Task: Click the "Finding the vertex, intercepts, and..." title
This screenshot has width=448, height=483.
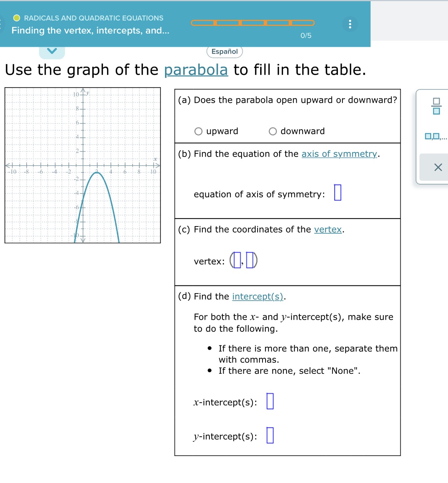Action: (90, 30)
